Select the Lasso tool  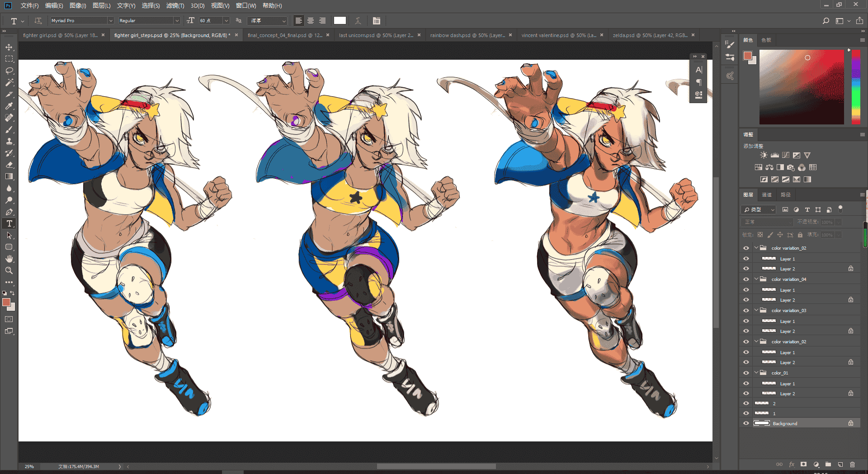(9, 71)
